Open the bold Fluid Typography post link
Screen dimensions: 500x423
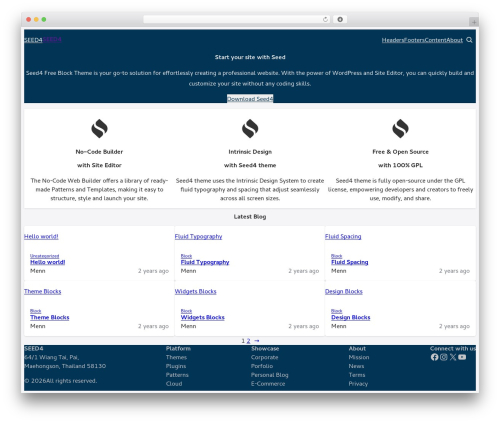pyautogui.click(x=205, y=262)
